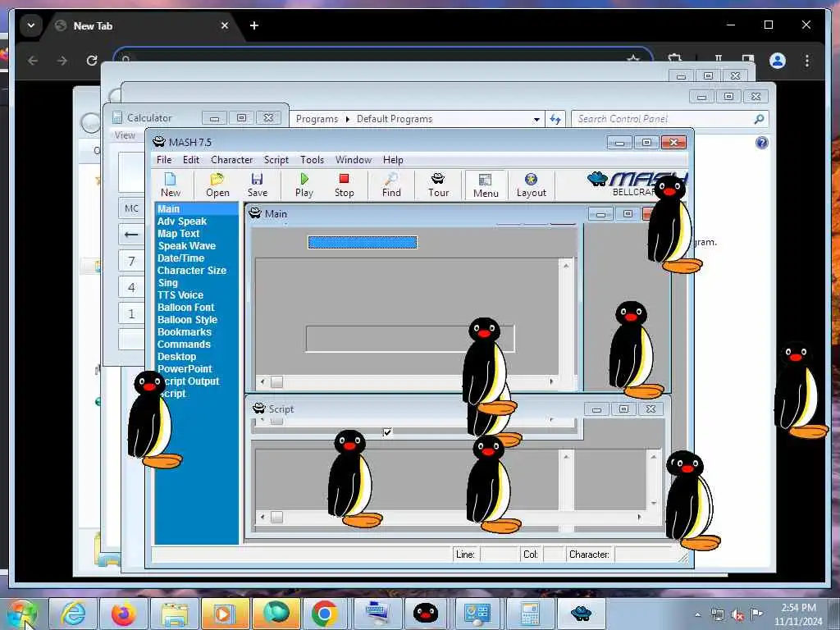Open the Chrome profile avatar
The image size is (840, 630).
coord(778,61)
